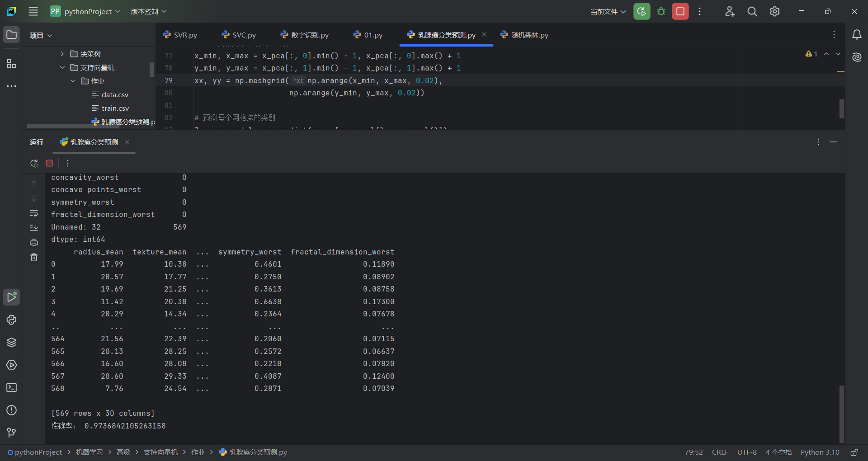This screenshot has width=868, height=461.
Task: Expand the 决策树 folder
Action: [62, 54]
